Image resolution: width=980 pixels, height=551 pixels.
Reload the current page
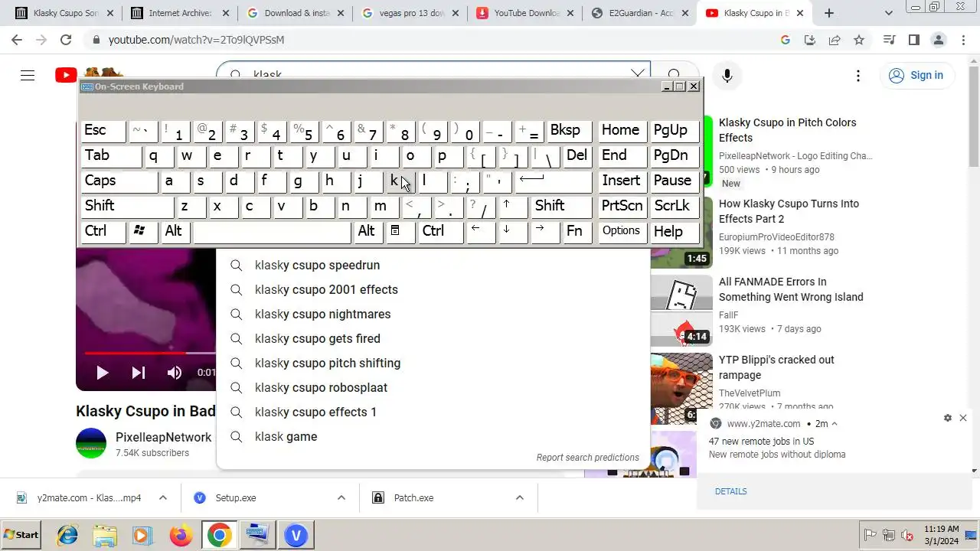point(66,40)
